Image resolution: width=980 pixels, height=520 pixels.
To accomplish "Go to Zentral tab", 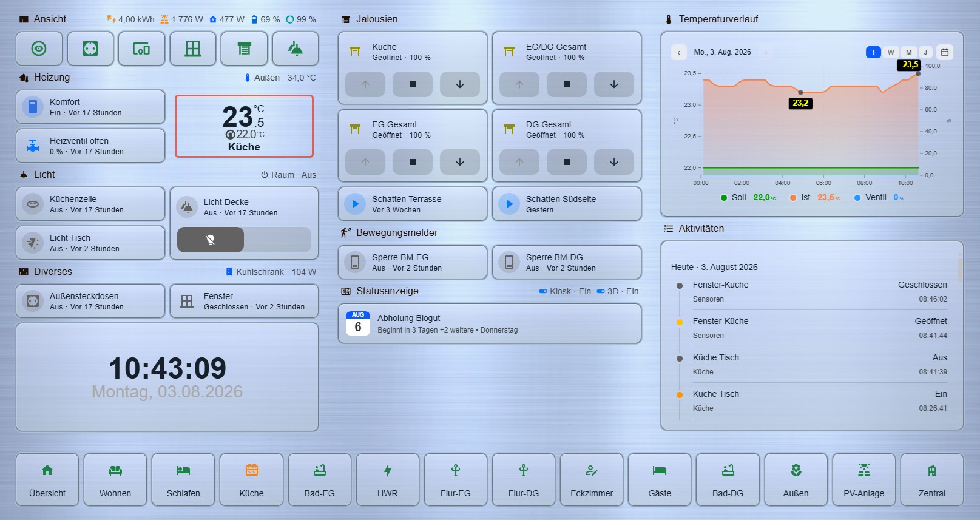I will coord(932,479).
